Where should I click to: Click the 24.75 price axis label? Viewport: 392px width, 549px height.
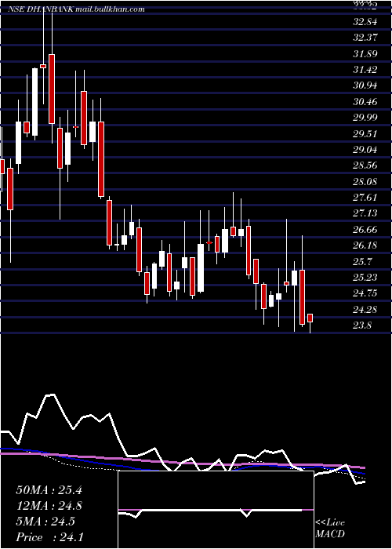tap(365, 293)
